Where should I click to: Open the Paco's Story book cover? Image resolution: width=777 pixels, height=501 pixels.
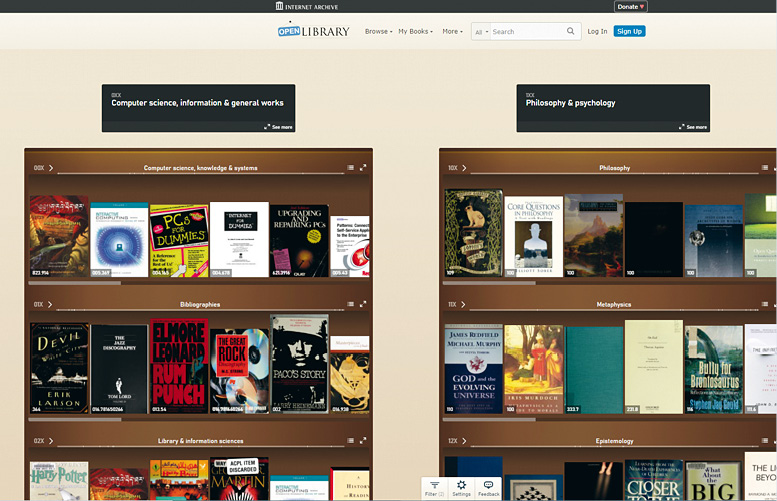pyautogui.click(x=299, y=364)
